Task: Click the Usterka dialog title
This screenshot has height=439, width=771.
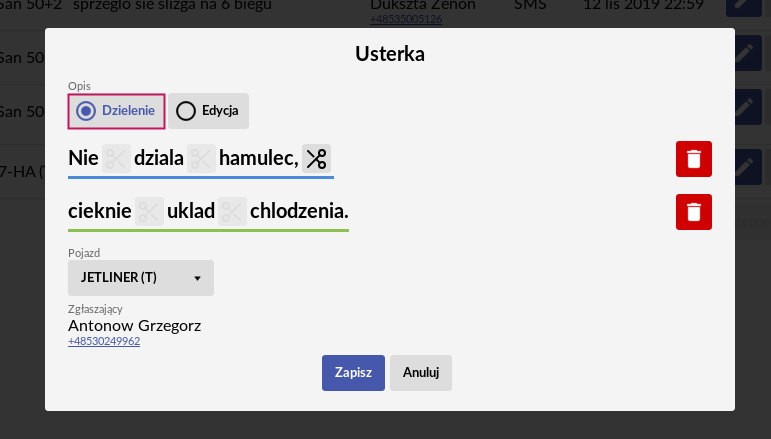Action: [390, 54]
